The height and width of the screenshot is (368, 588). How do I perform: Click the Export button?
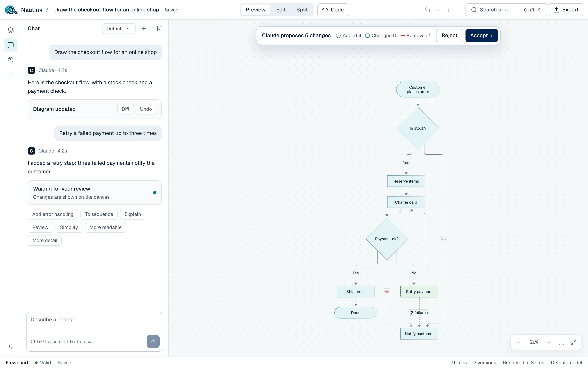click(x=566, y=10)
